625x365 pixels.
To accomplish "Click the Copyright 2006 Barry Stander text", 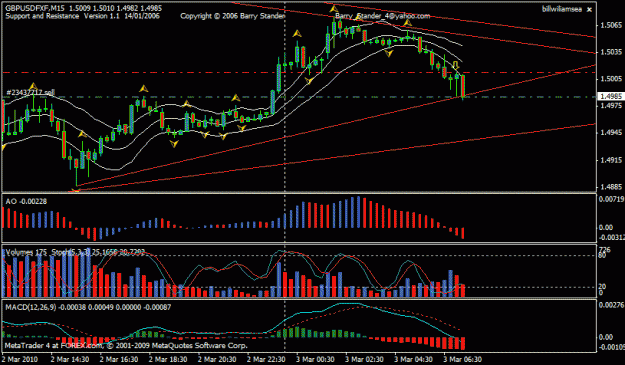I will [233, 16].
